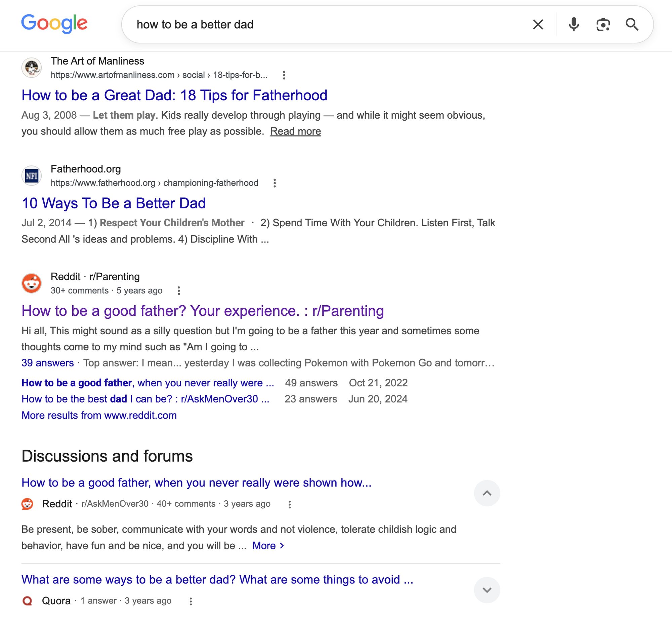Open 'How to be a good father? Your experience' result
Image resolution: width=672 pixels, height=617 pixels.
203,311
